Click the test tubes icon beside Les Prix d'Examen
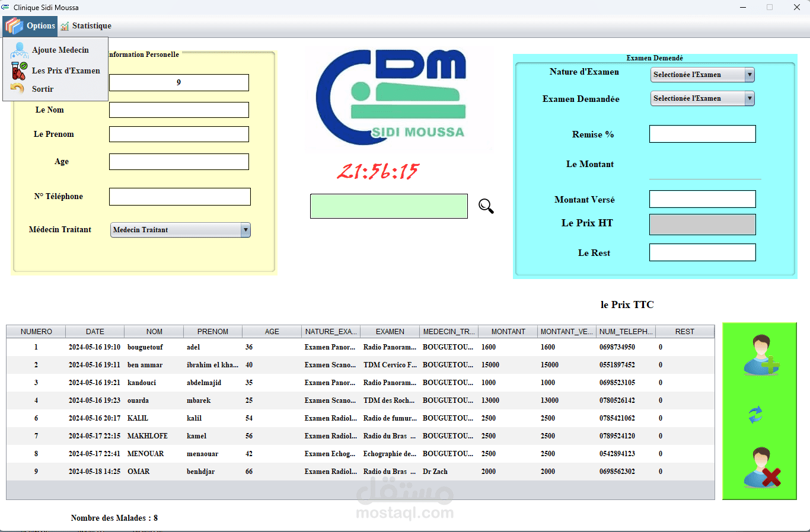This screenshot has width=810, height=532. (x=18, y=70)
